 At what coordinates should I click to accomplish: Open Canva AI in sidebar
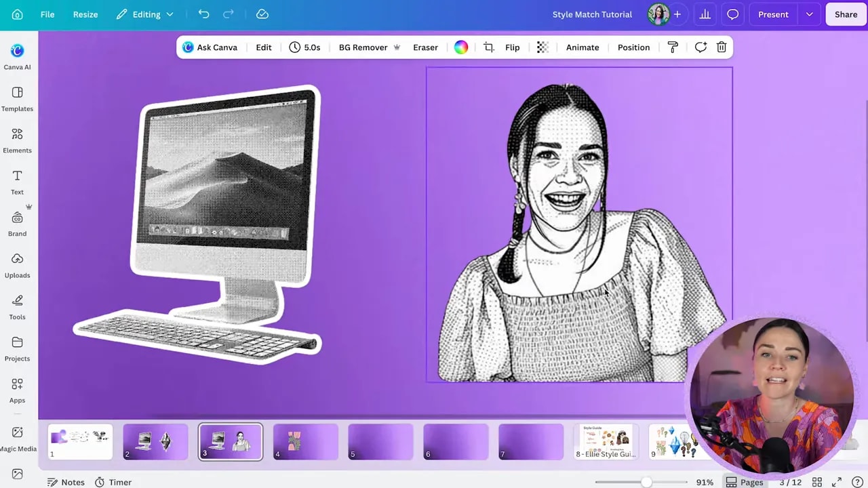[17, 57]
